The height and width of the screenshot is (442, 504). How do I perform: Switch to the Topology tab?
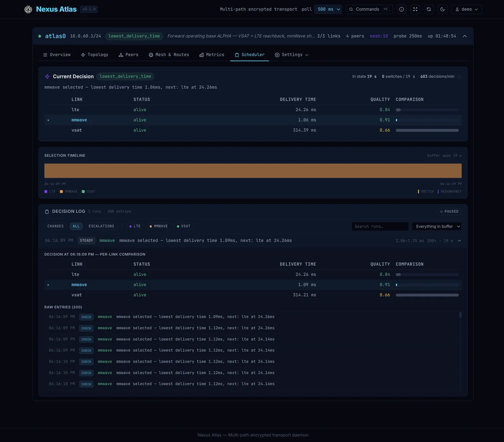pyautogui.click(x=95, y=55)
